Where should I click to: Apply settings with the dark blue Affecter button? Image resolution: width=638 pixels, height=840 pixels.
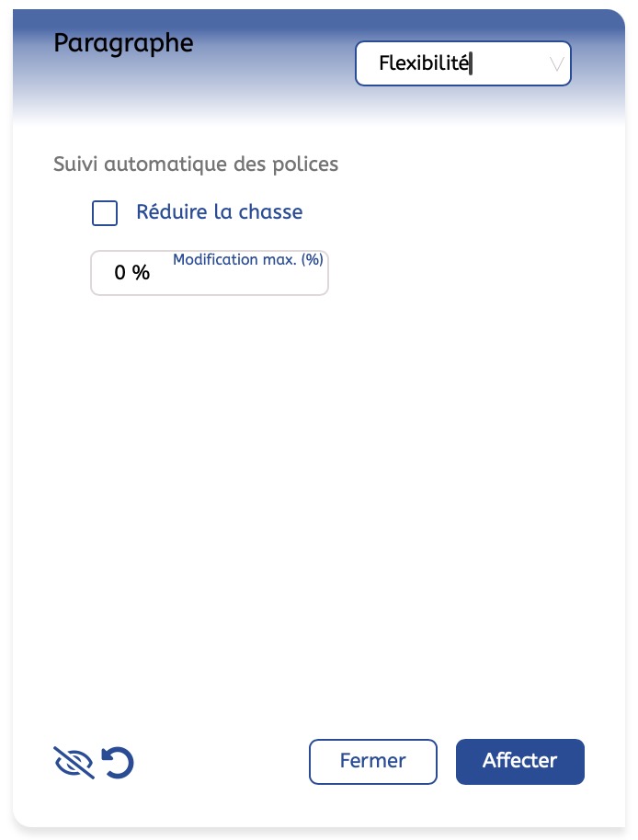pos(519,761)
